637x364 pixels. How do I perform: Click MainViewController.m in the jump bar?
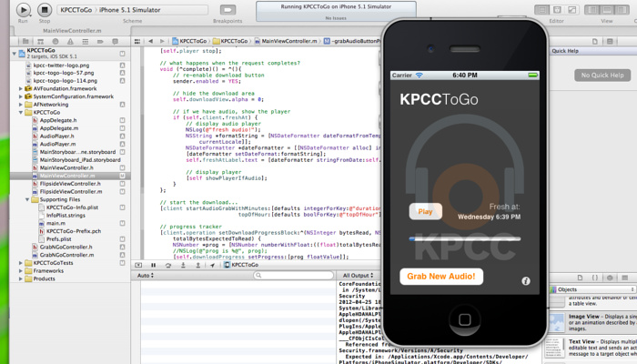coord(286,41)
